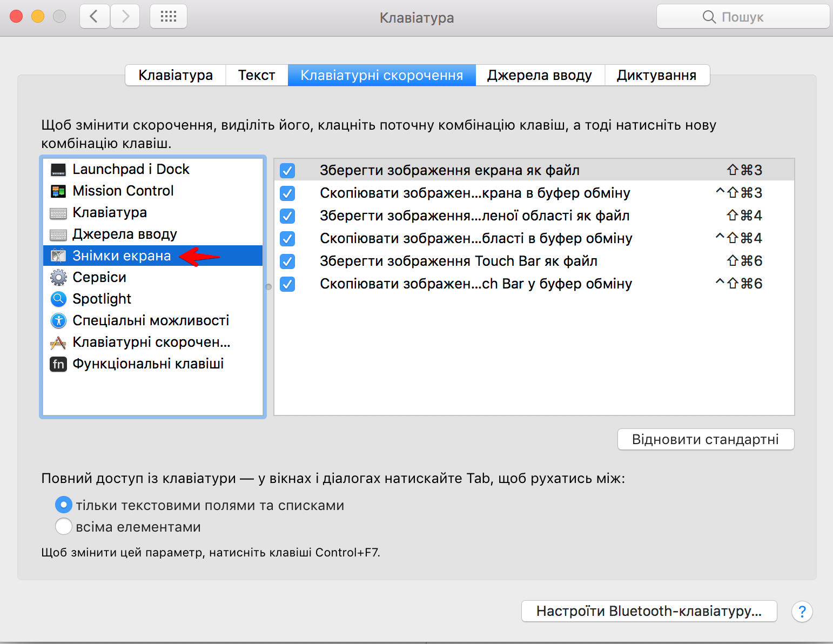The image size is (833, 644).
Task: Click the Спеціальні можливості accessibility icon
Action: point(58,321)
